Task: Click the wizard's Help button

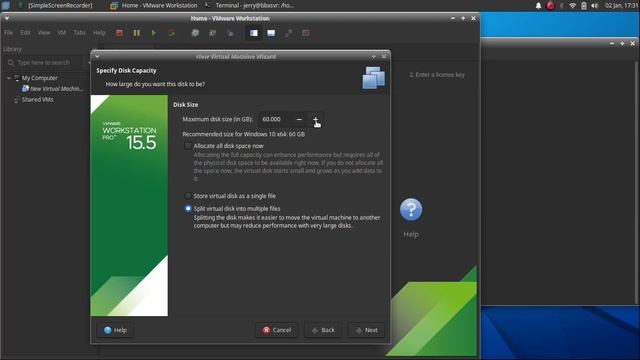Action: pyautogui.click(x=116, y=330)
